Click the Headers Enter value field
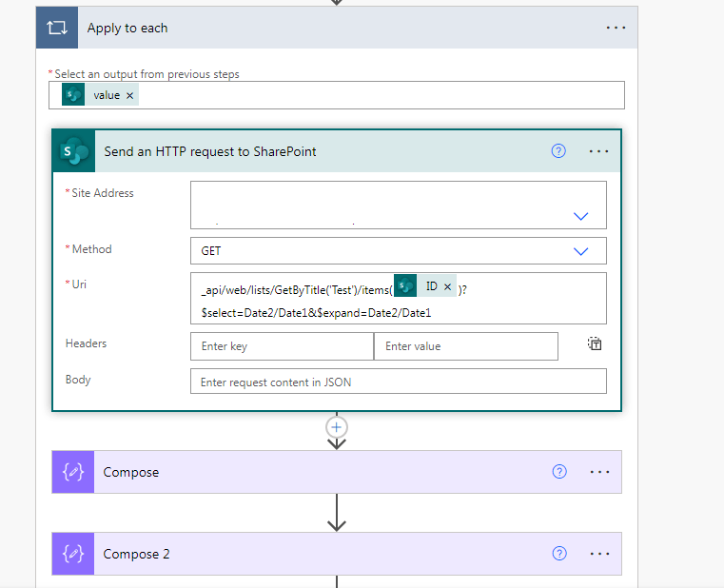This screenshot has height=588, width=724. click(466, 346)
